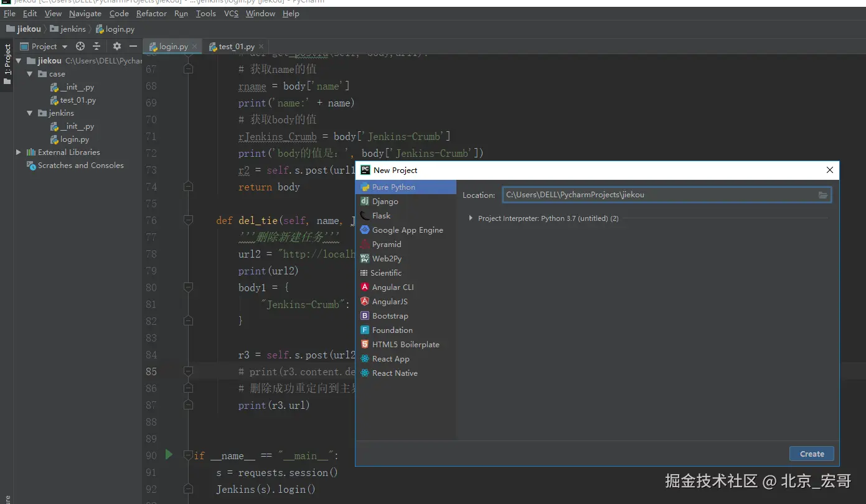Open the Tools menu
The image size is (866, 504).
(x=205, y=13)
